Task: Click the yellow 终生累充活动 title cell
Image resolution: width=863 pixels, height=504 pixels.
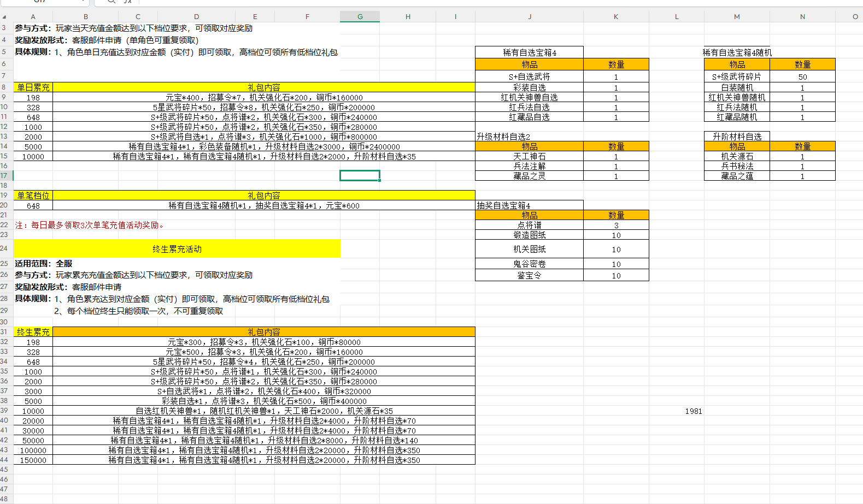Action: click(x=177, y=249)
